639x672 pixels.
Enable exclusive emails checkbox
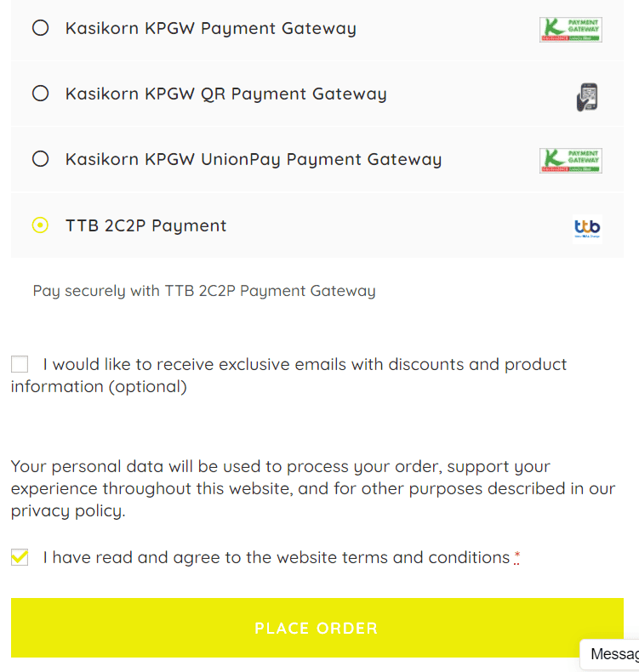(20, 365)
